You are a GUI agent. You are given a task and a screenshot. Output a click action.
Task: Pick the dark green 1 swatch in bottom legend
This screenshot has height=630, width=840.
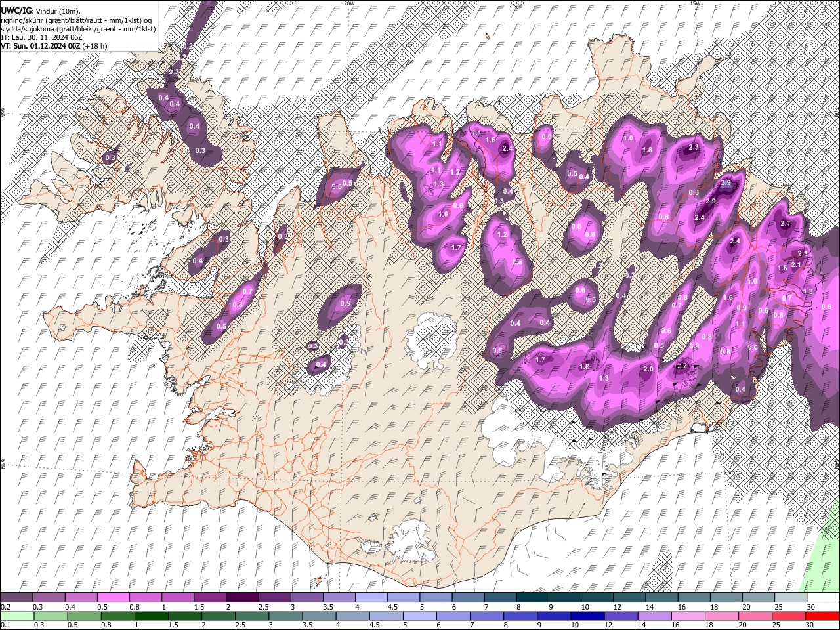click(152, 616)
